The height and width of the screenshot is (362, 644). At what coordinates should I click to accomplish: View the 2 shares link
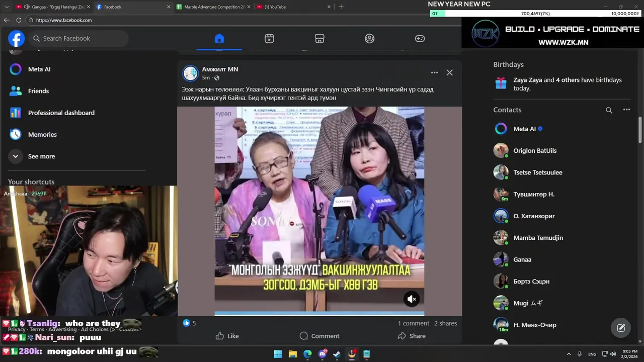click(x=446, y=323)
